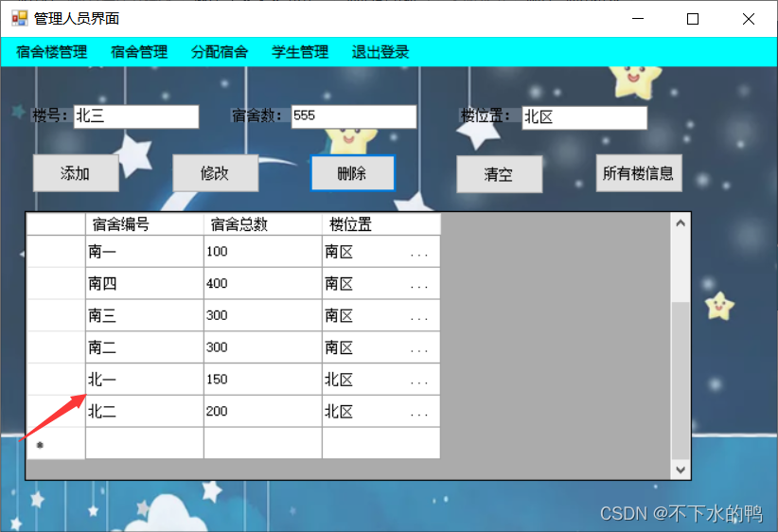Minimize the 管理人员界面 window
778x532 pixels.
click(x=638, y=18)
